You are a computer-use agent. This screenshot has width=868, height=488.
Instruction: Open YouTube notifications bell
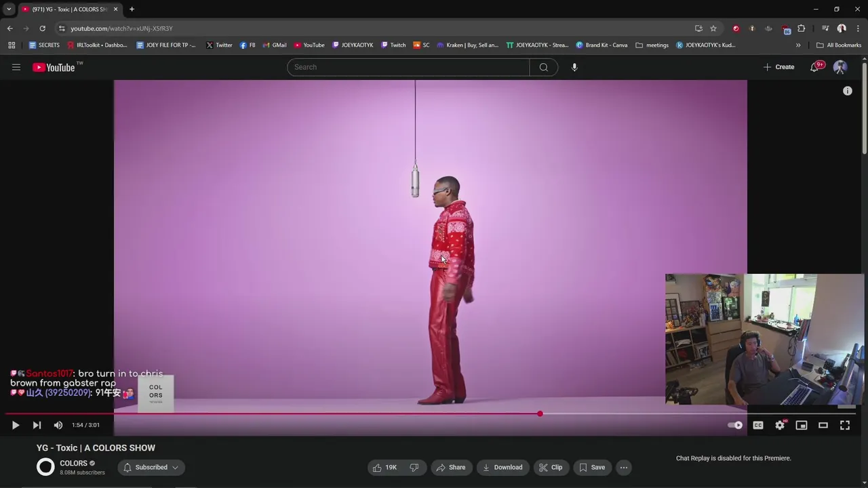815,67
